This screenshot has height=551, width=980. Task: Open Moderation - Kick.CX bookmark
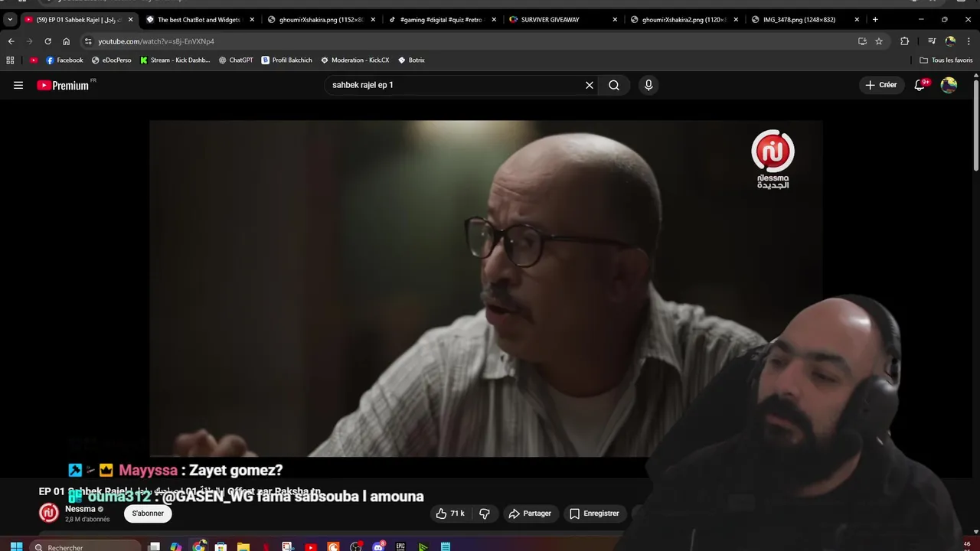pos(354,60)
